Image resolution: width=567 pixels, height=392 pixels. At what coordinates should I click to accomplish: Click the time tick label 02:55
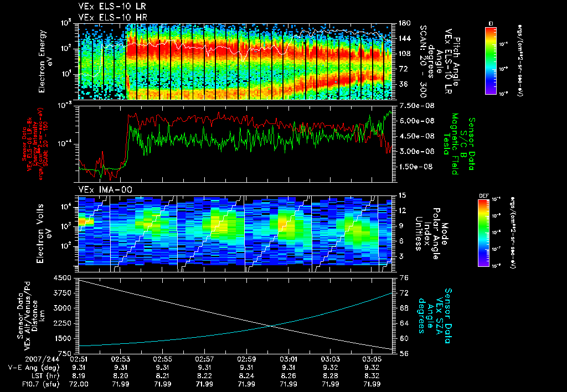162,359
